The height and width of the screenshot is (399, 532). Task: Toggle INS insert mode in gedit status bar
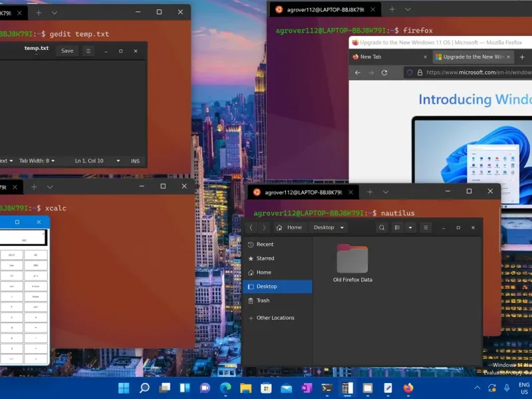point(136,161)
